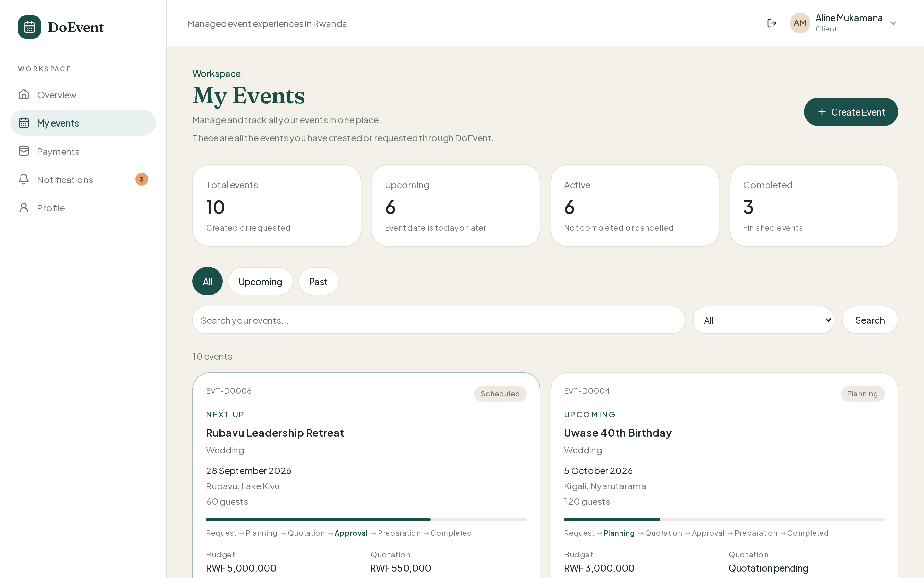Click the Scheduled status badge
Image resolution: width=924 pixels, height=578 pixels.
500,394
